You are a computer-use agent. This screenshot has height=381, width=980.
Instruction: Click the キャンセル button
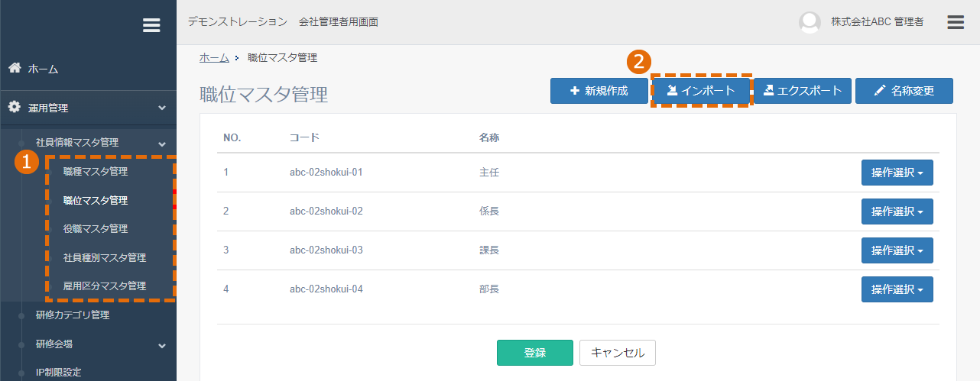tap(618, 353)
